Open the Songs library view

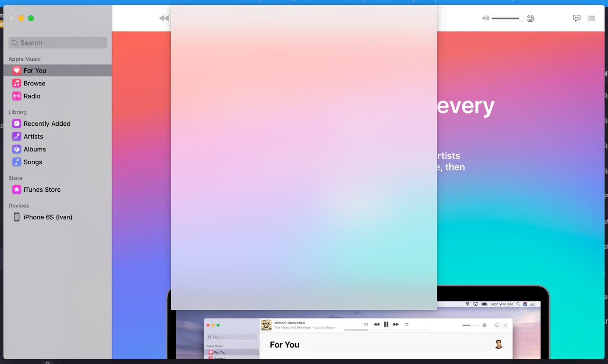[57, 162]
